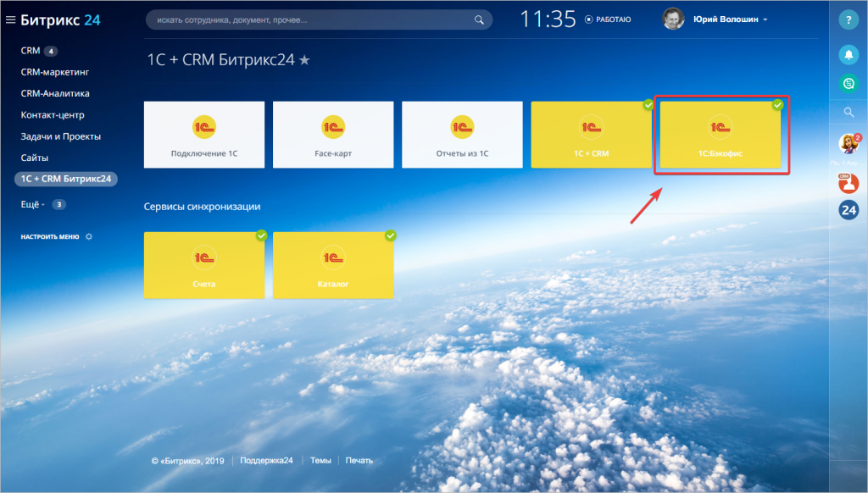Open Юрий Волошин profile avatar

pyautogui.click(x=673, y=19)
